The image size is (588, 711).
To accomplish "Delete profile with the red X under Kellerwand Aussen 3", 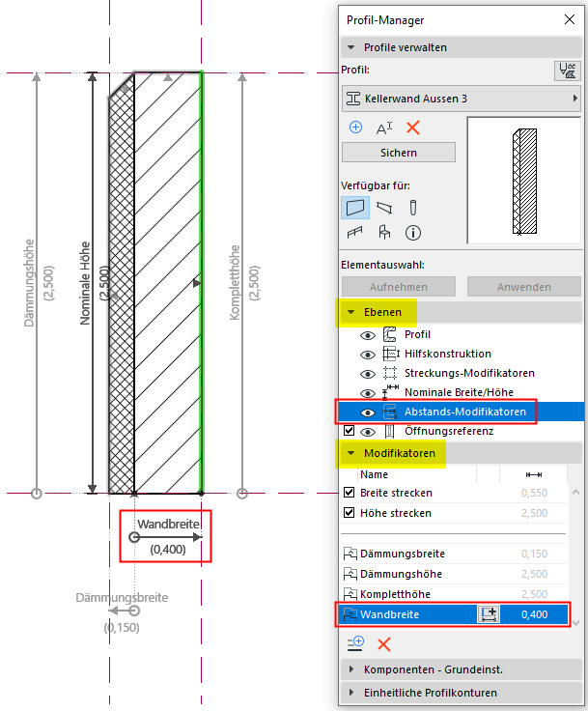I will coord(413,128).
